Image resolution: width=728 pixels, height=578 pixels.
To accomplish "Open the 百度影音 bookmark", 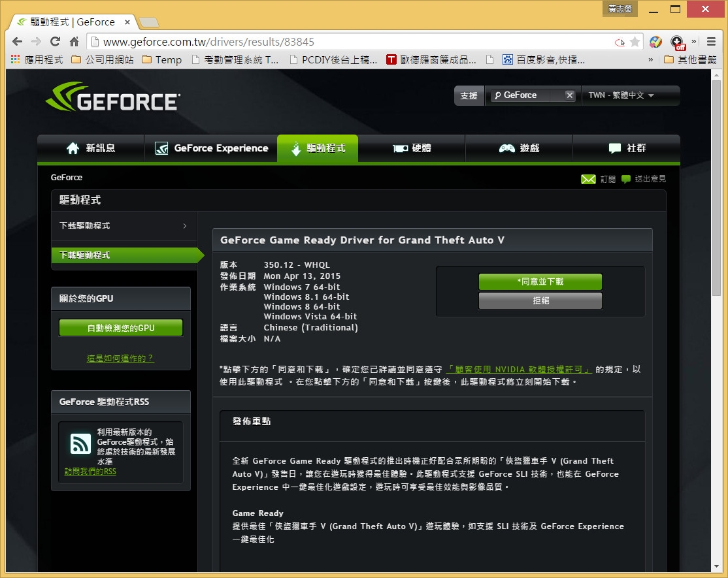I will 544,60.
